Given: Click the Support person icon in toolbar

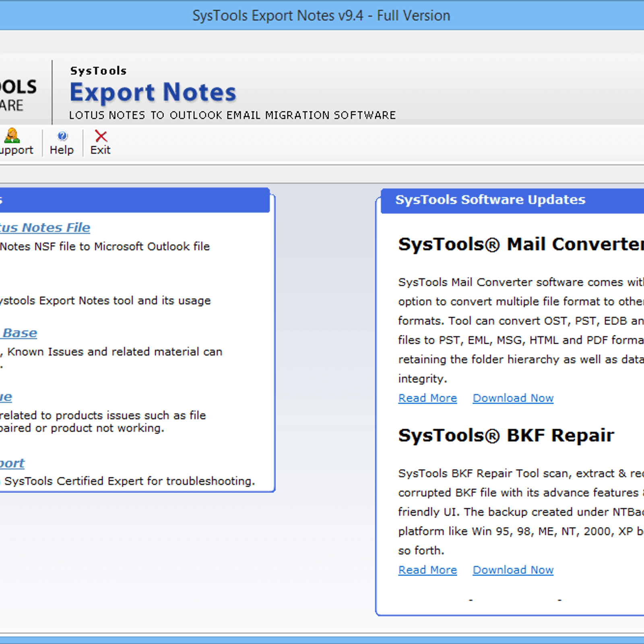Looking at the screenshot, I should [12, 136].
